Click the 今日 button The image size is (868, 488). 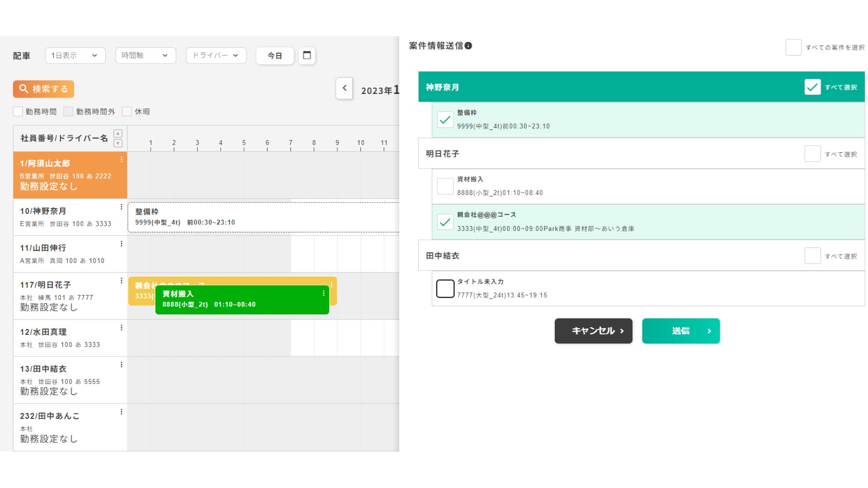coord(274,56)
